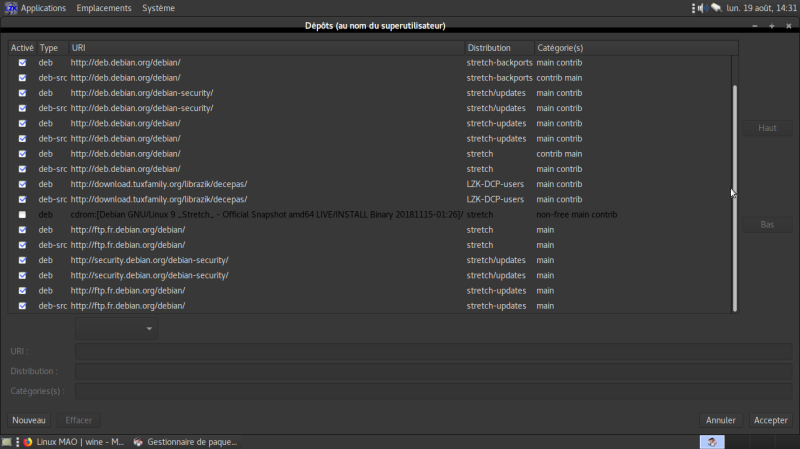Click into the Distribution input field

tap(434, 371)
